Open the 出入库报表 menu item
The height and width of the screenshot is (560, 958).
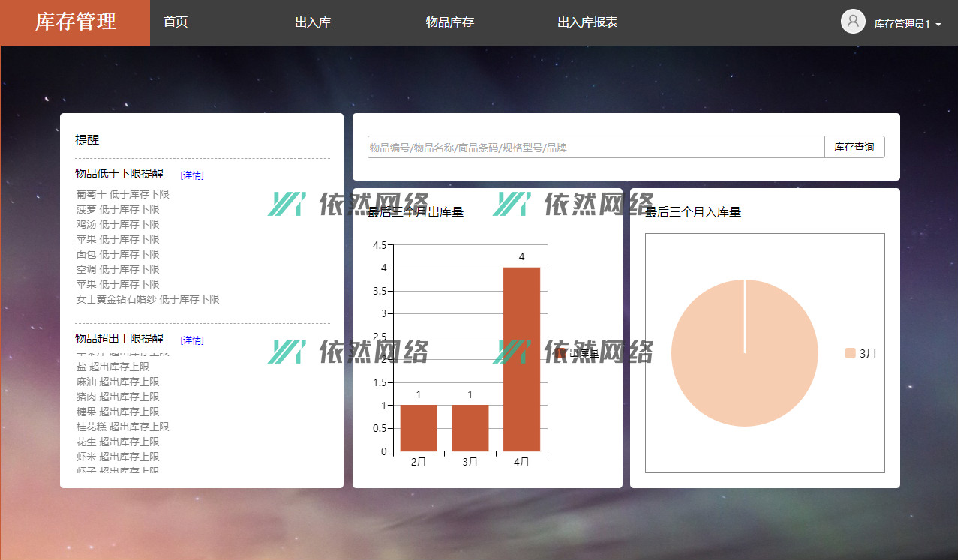click(587, 22)
